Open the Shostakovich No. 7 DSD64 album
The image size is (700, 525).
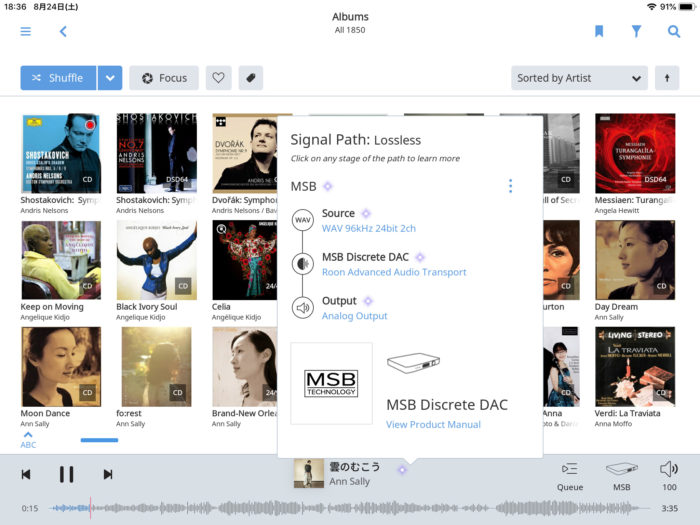(156, 153)
